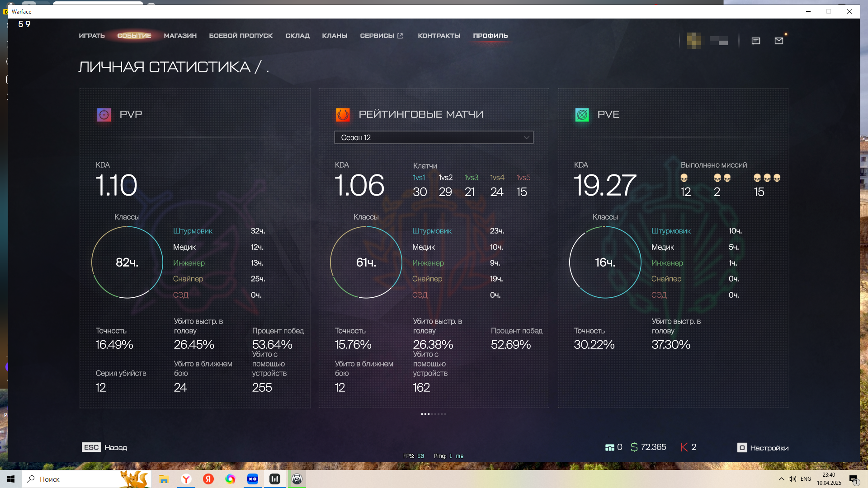Select Инженер class in PVE panel
Screen dimensions: 868x488
(667, 263)
